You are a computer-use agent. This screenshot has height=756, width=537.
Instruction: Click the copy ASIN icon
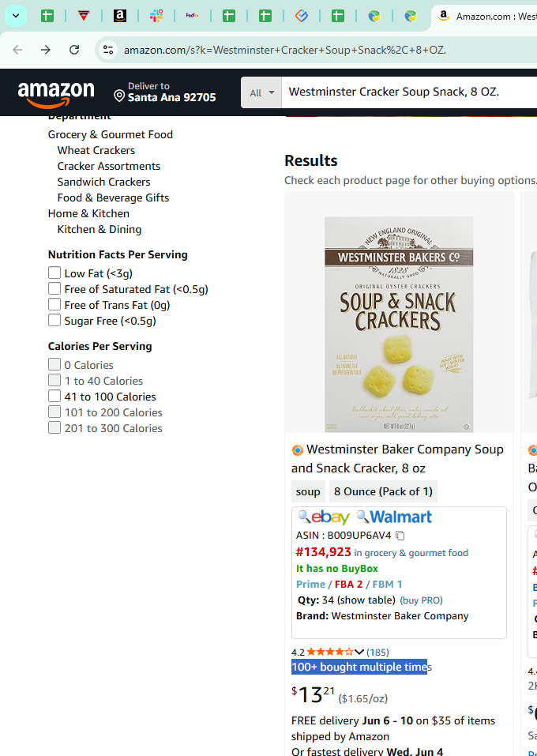400,536
